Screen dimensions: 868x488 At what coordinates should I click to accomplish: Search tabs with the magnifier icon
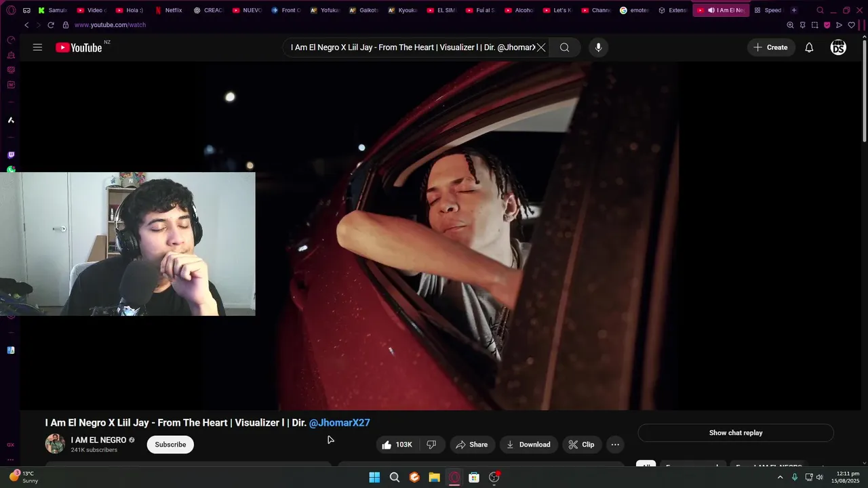coord(820,10)
